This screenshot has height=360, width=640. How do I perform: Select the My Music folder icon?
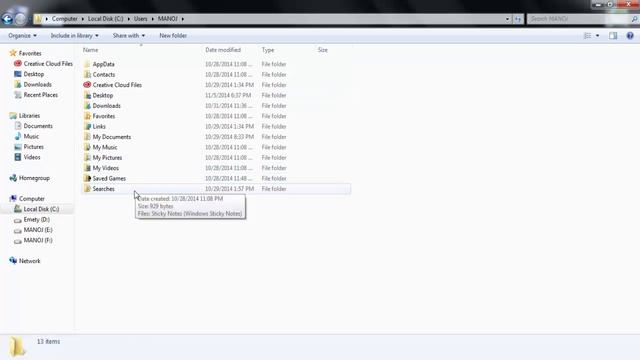(87, 147)
